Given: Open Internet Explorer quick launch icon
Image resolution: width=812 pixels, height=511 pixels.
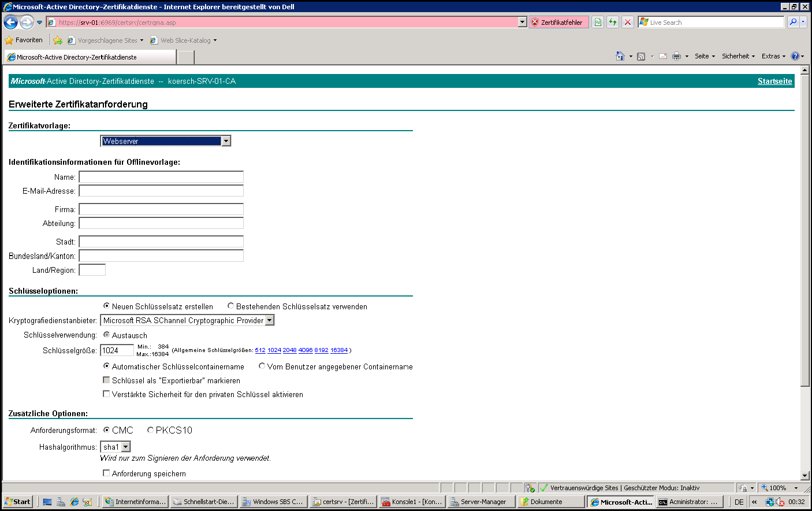Looking at the screenshot, I should pos(74,502).
